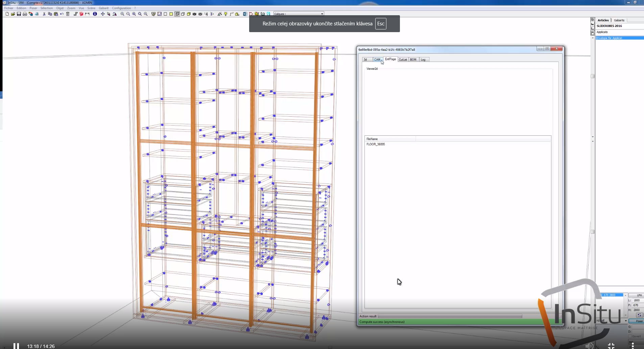This screenshot has width=644, height=349.
Task: Switch to the Log tab
Action: (x=424, y=60)
